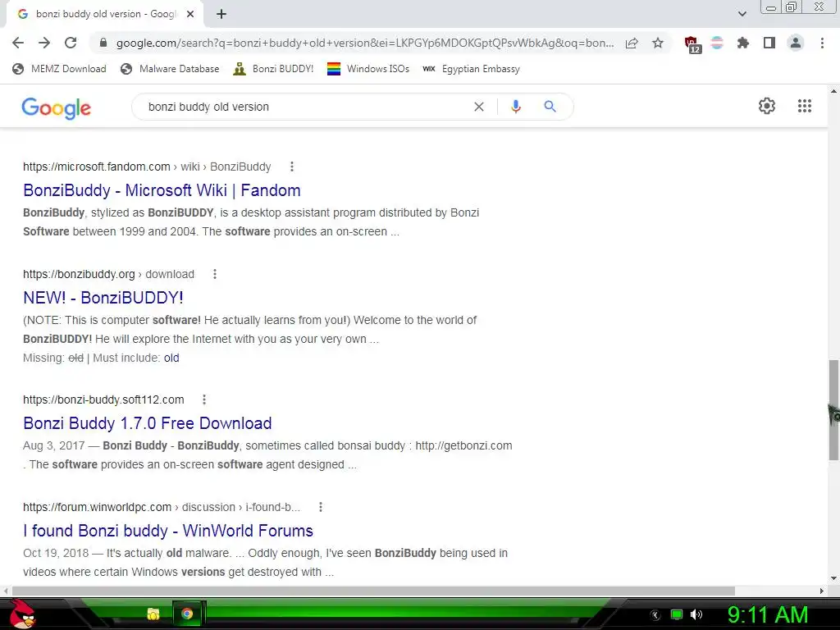Open the striped flag extension icon

coord(717,43)
